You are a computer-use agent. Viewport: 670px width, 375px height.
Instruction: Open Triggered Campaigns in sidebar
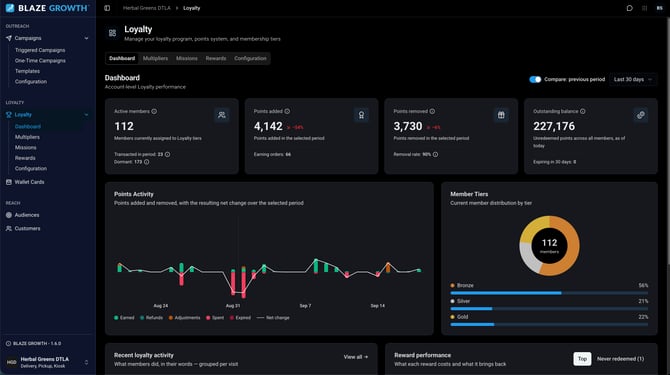[x=40, y=50]
